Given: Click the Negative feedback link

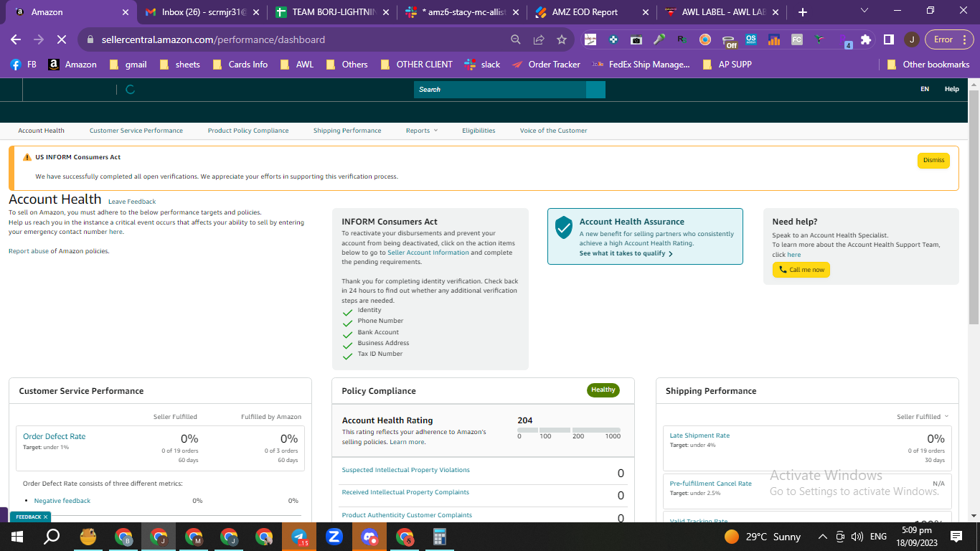Looking at the screenshot, I should pyautogui.click(x=62, y=501).
